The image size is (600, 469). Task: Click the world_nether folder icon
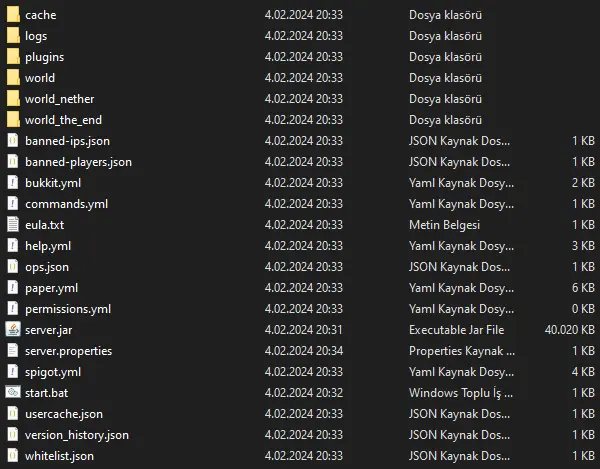[13, 99]
